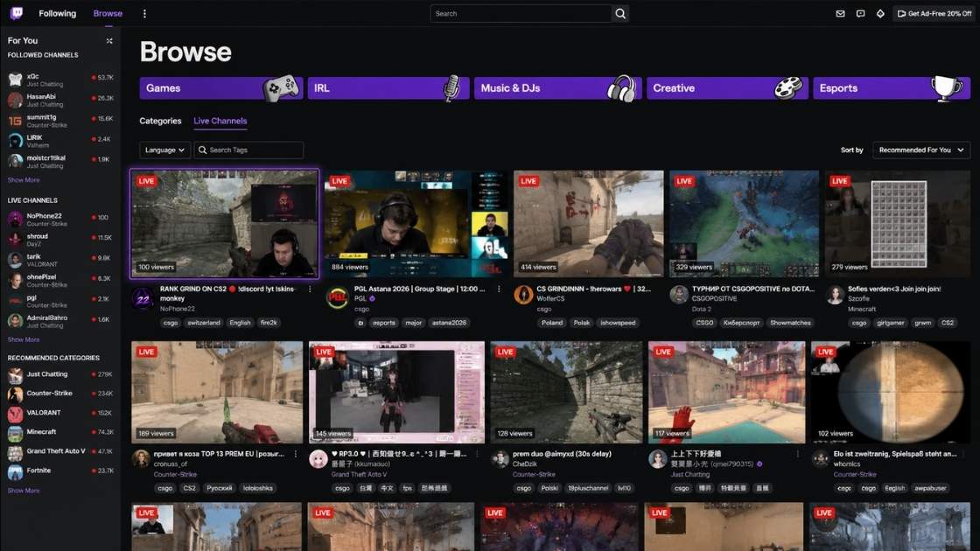Open the Bits diamond icon
980x551 pixels.
880,13
